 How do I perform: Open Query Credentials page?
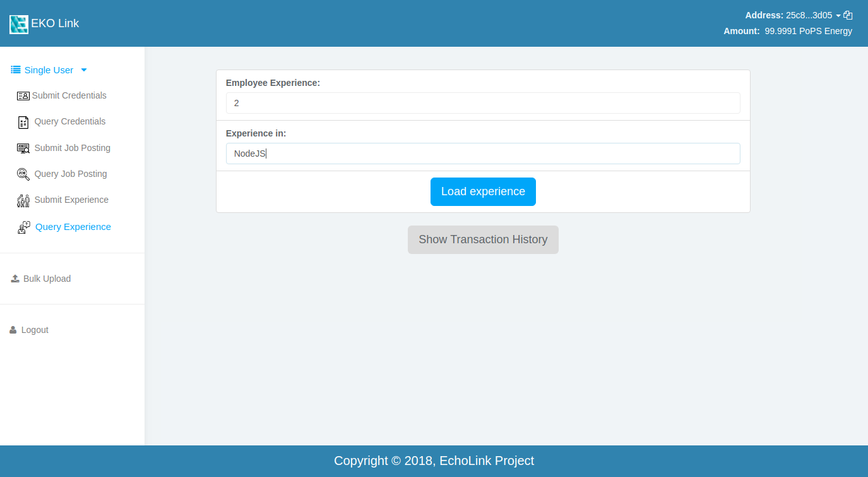pos(70,121)
